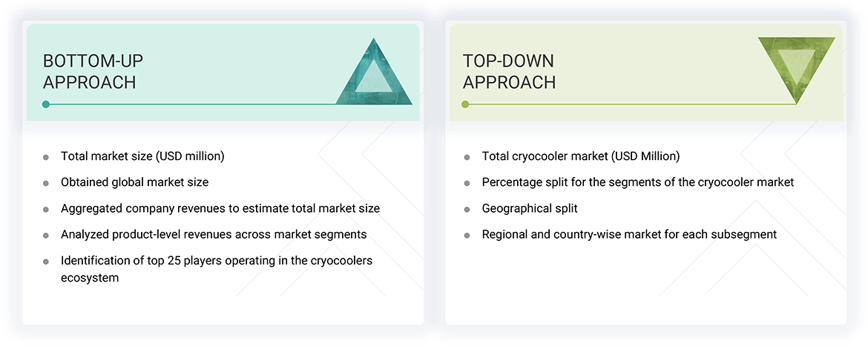The width and height of the screenshot is (868, 346).
Task: Select the "Top-Down Approach" heading
Action: (x=509, y=71)
